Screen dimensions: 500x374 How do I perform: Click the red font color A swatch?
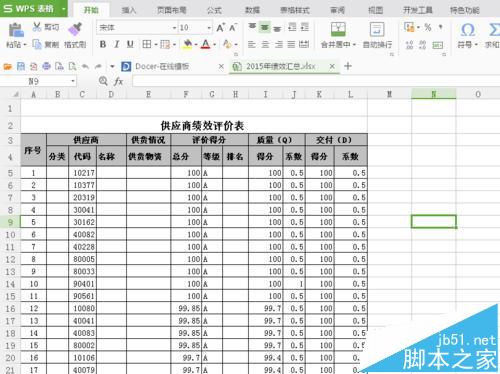click(x=206, y=44)
